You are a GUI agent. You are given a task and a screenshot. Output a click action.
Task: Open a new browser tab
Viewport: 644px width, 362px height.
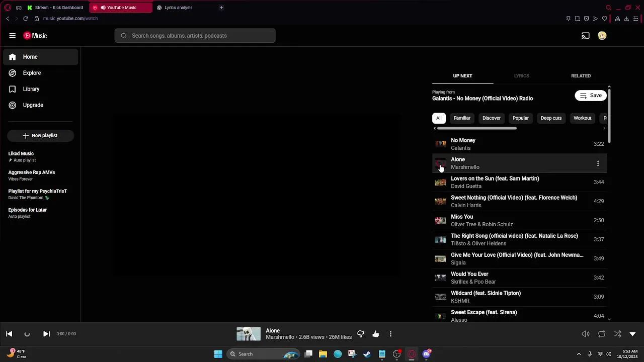pyautogui.click(x=221, y=8)
